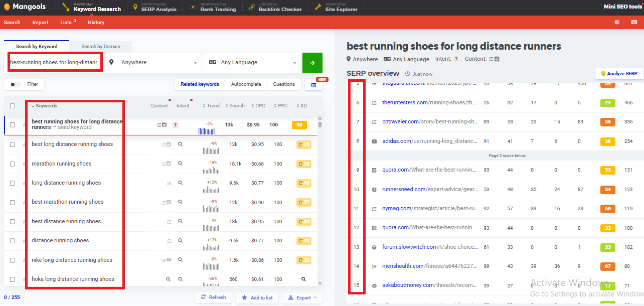
Task: Click the Analyze SERP button
Action: 619,74
